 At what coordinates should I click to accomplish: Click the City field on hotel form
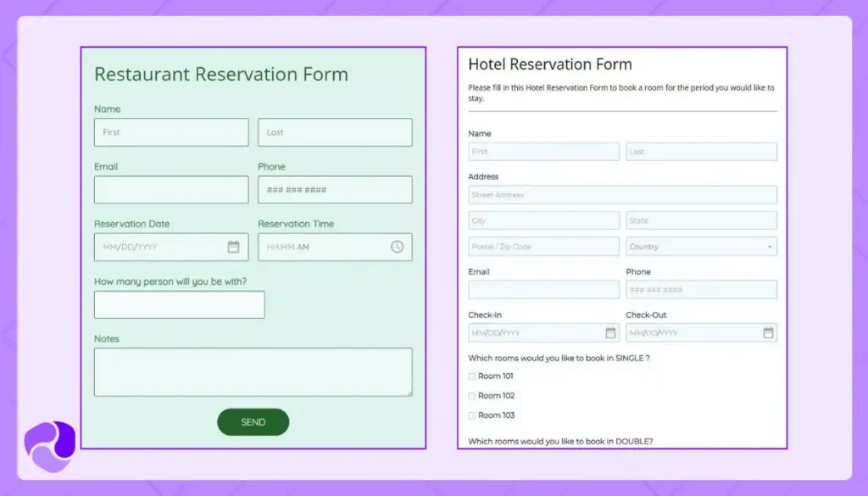click(x=542, y=220)
